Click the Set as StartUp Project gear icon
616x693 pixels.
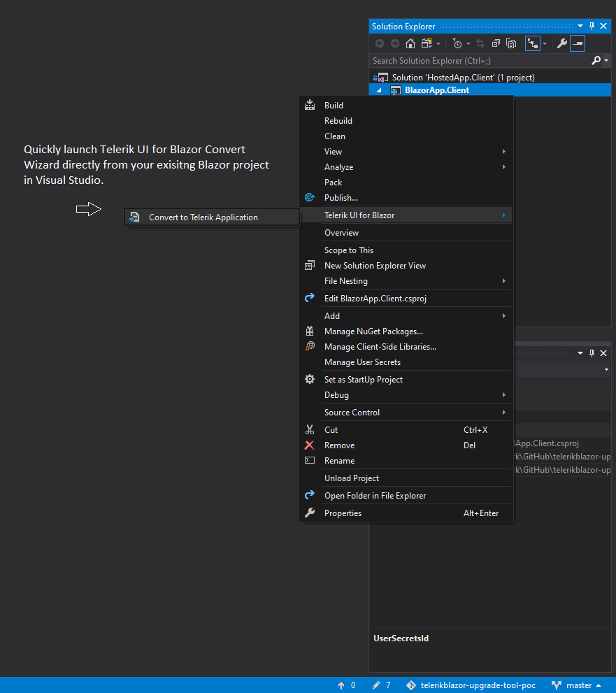pyautogui.click(x=310, y=379)
